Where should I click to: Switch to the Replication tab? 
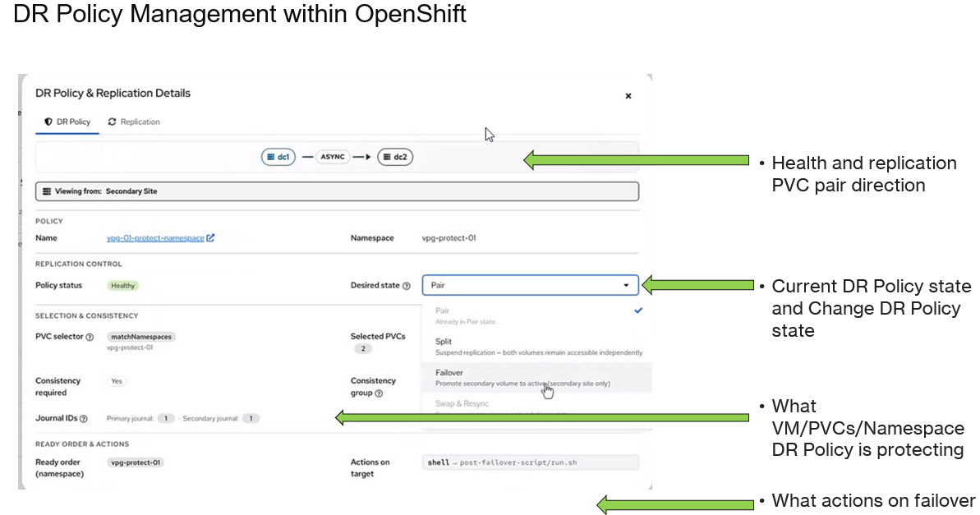point(134,122)
